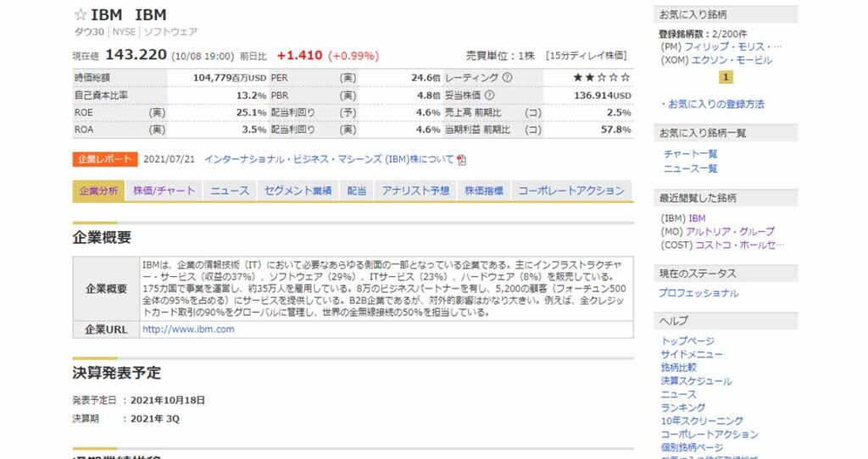Image resolution: width=868 pixels, height=459 pixels.
Task: Open コーポレートアクション link in the help list
Action: pyautogui.click(x=709, y=434)
